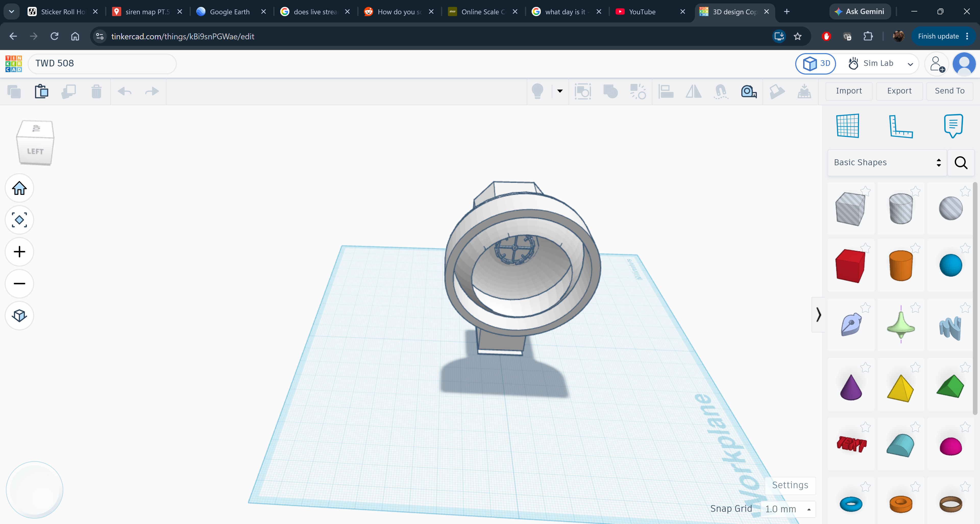This screenshot has width=980, height=524.
Task: Click the Undo arrow
Action: click(124, 91)
